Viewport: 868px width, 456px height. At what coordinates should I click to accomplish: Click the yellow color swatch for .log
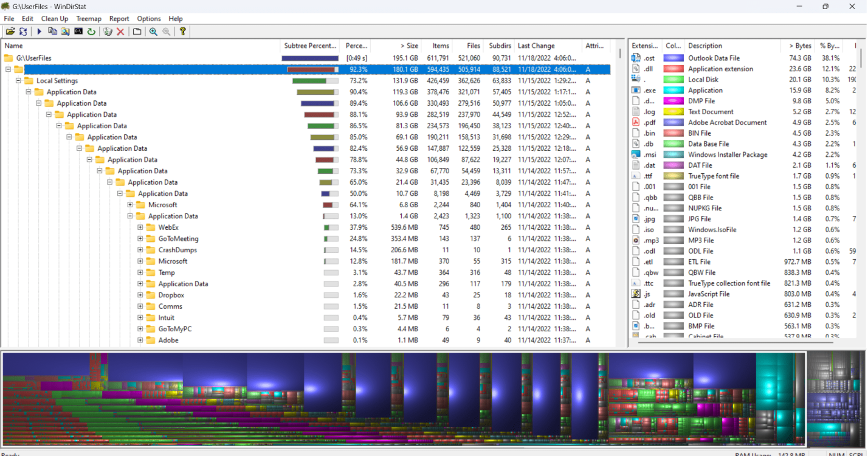(673, 112)
